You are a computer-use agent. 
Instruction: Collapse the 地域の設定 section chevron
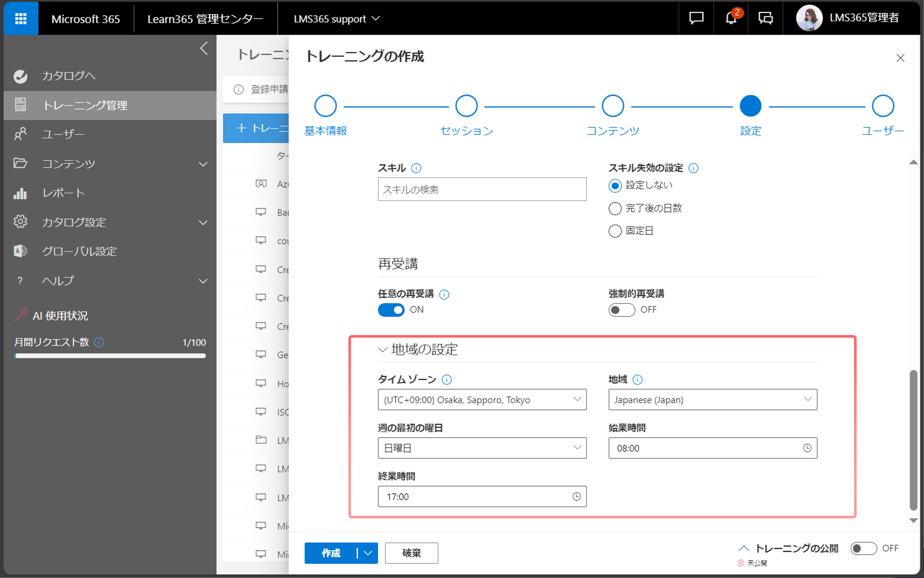[383, 350]
